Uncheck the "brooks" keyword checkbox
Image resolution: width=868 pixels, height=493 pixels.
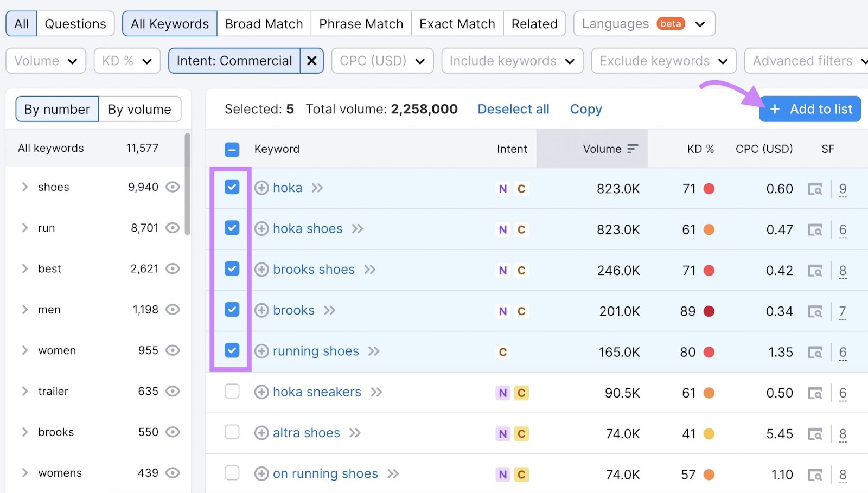(232, 310)
